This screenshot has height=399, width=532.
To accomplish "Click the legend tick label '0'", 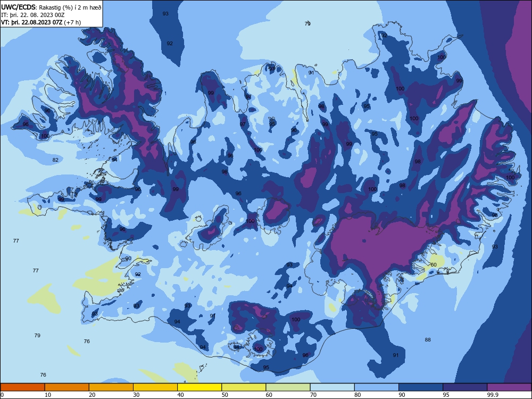I will tap(2, 395).
